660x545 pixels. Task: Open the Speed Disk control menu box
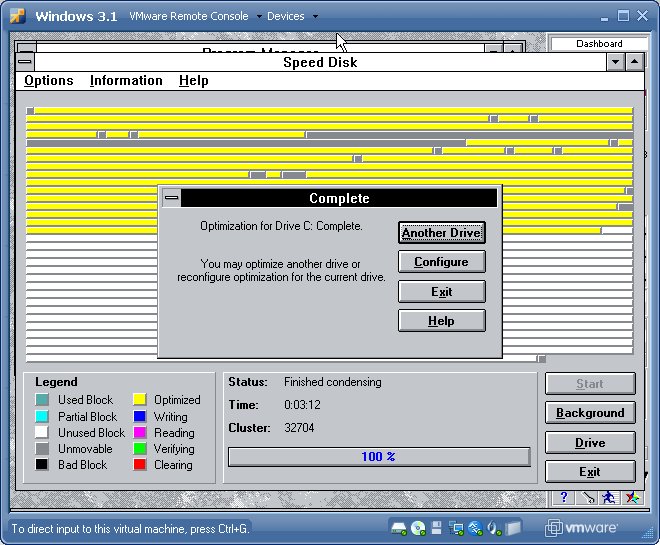click(25, 62)
